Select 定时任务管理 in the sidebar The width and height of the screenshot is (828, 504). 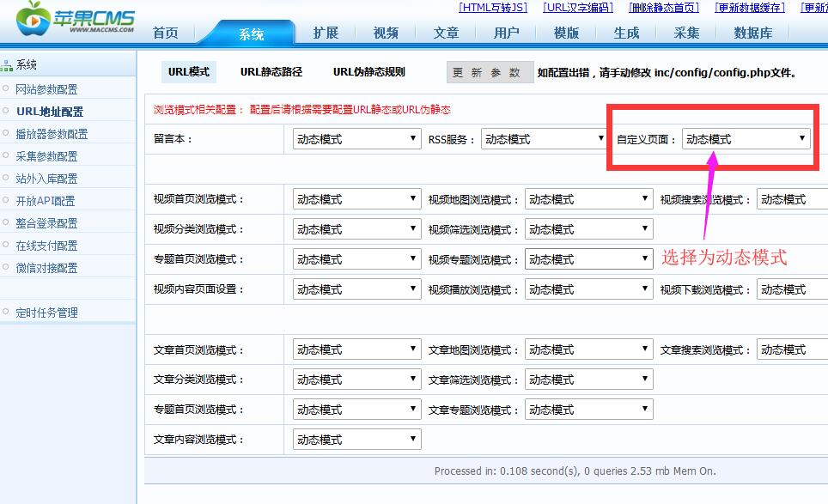[46, 312]
